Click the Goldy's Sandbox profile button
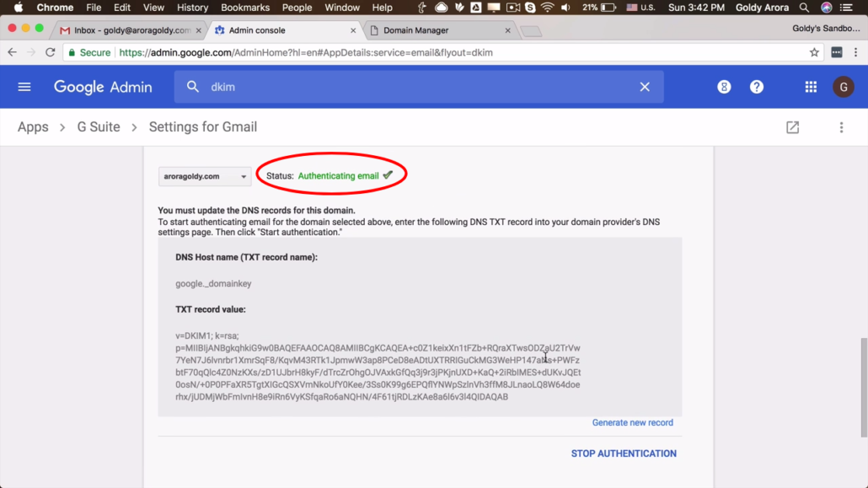This screenshot has height=488, width=868. (826, 29)
